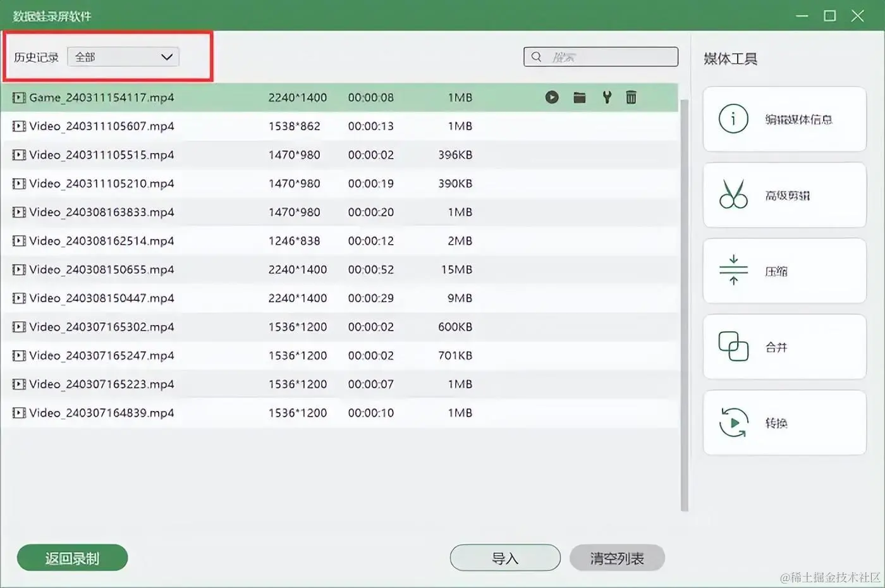The height and width of the screenshot is (588, 885).
Task: Click film icon of Video_240311105210.mp4
Action: 19,184
